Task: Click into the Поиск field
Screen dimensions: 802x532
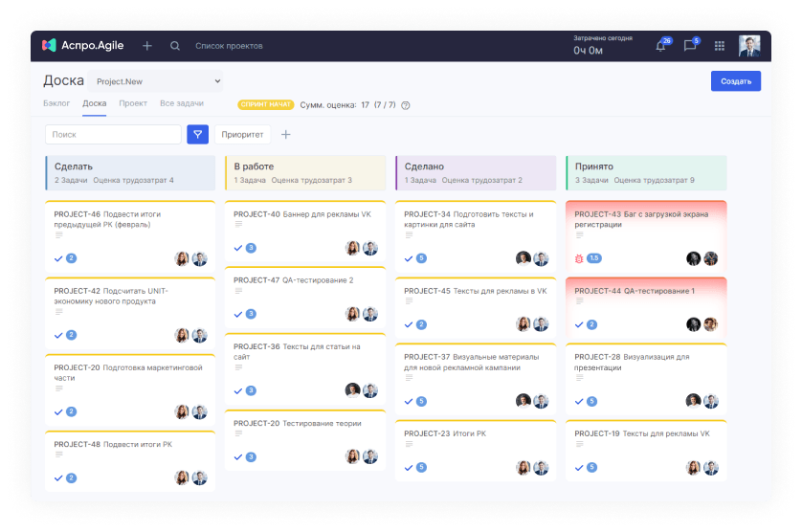Action: pos(113,135)
